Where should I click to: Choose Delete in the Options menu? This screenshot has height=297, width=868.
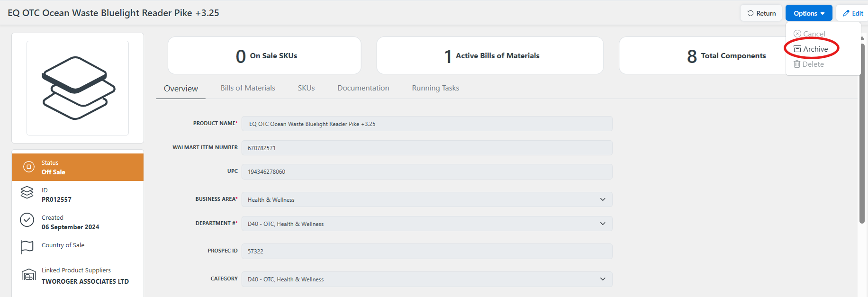click(x=809, y=64)
